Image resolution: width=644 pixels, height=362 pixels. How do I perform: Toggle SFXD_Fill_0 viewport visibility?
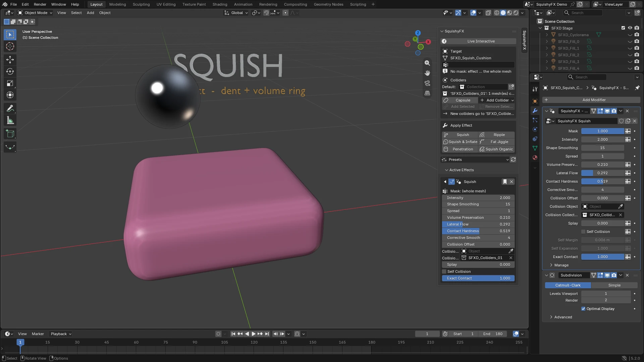[x=630, y=42]
